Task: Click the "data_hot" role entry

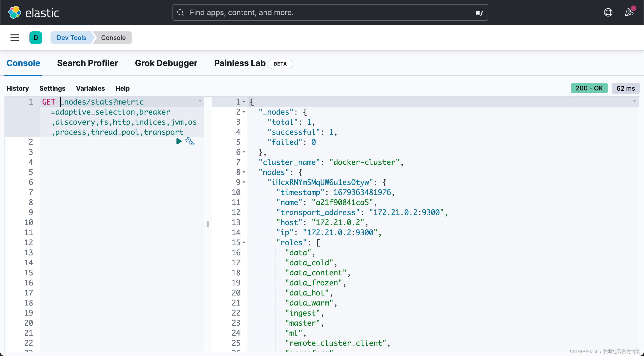Action: pyautogui.click(x=307, y=293)
